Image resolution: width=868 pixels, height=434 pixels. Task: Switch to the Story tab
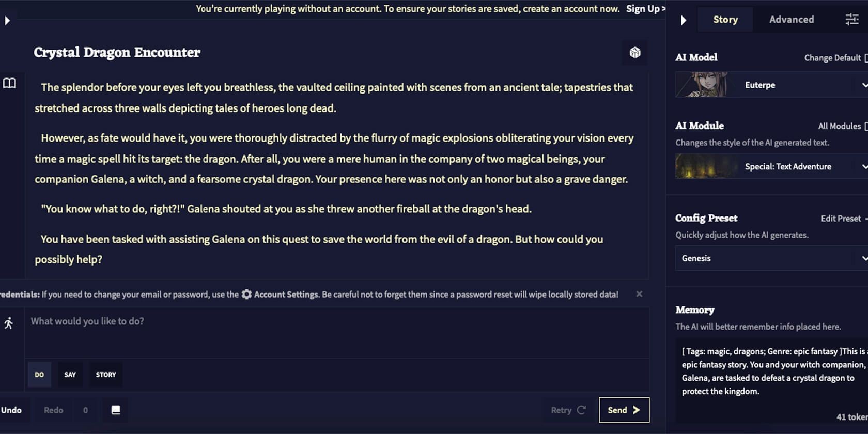pyautogui.click(x=725, y=20)
